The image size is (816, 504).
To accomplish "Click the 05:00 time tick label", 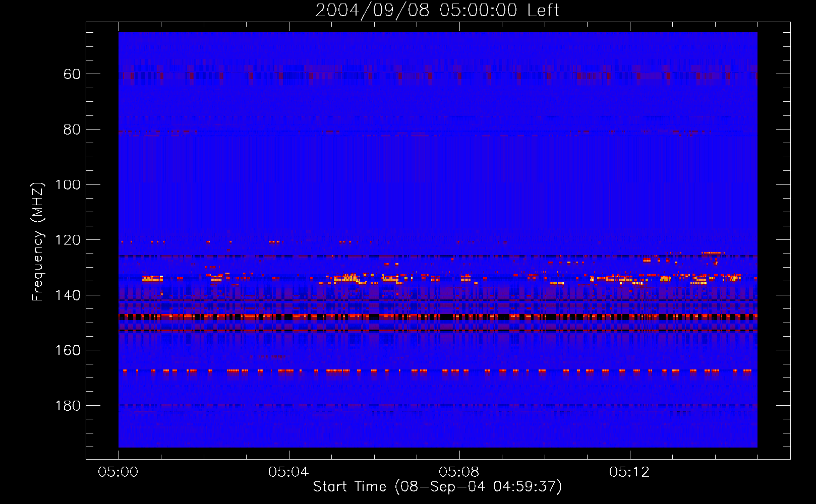I will click(118, 472).
